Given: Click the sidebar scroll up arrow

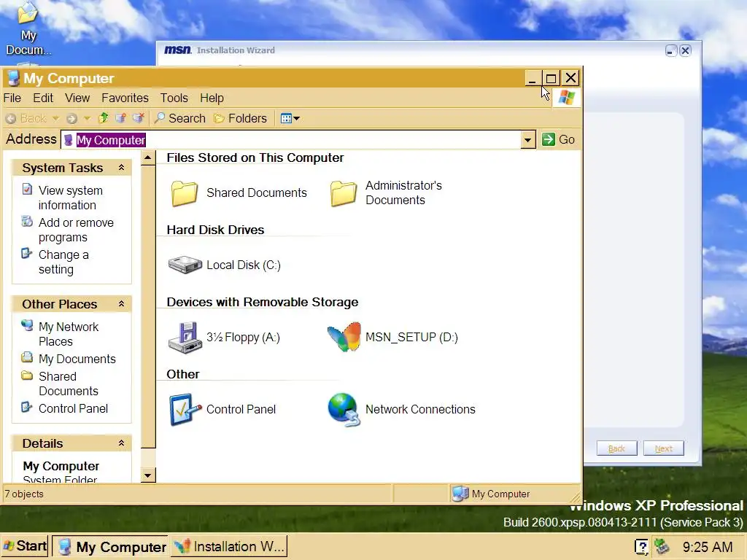Looking at the screenshot, I should pos(148,157).
